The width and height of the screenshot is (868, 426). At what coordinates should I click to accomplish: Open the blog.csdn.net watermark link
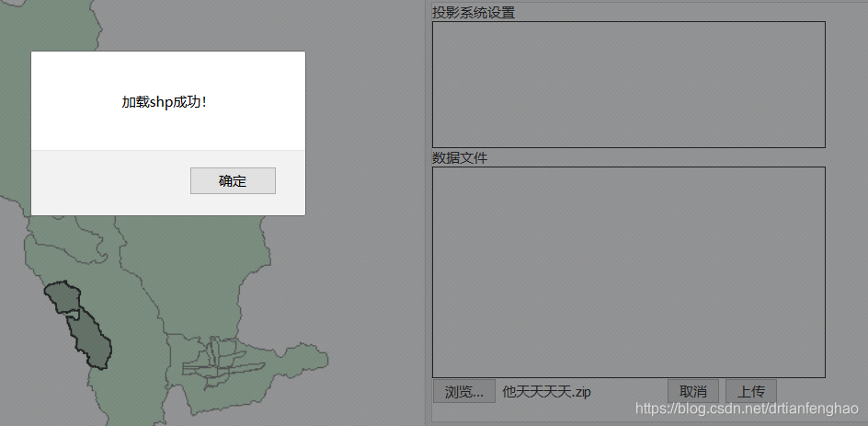tap(747, 408)
